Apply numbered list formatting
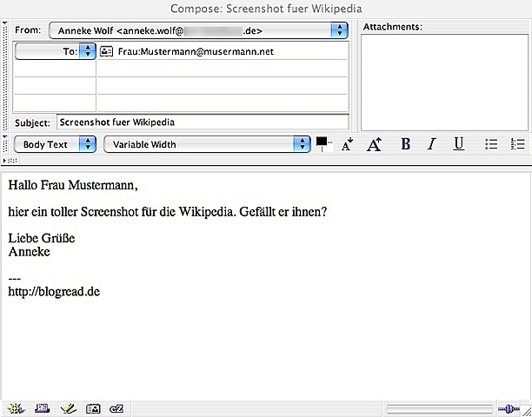This screenshot has width=532, height=417. (x=518, y=144)
